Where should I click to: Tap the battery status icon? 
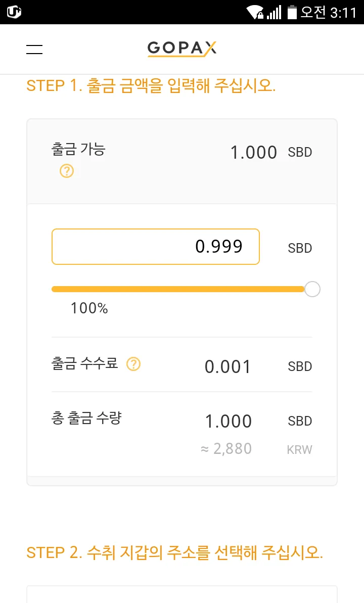pyautogui.click(x=292, y=12)
